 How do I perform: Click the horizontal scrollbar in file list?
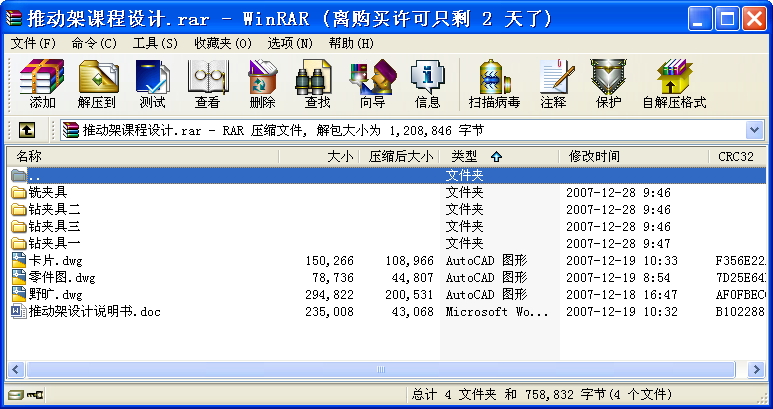pyautogui.click(x=380, y=369)
